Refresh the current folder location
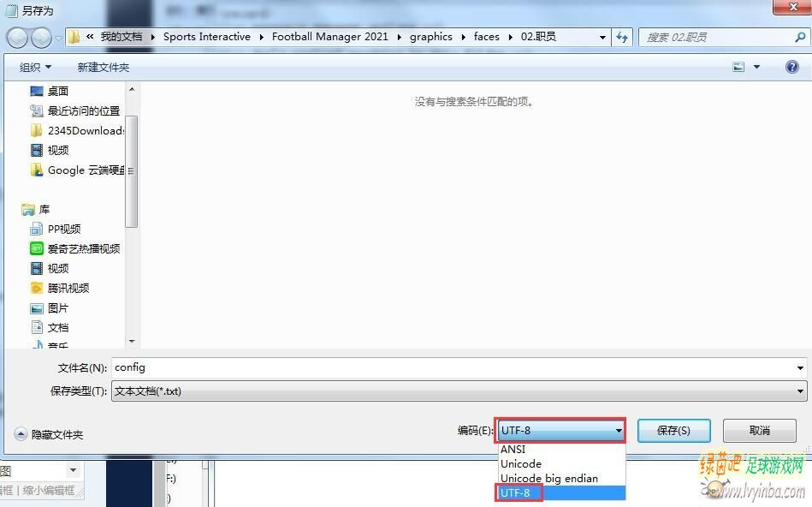 pyautogui.click(x=622, y=38)
